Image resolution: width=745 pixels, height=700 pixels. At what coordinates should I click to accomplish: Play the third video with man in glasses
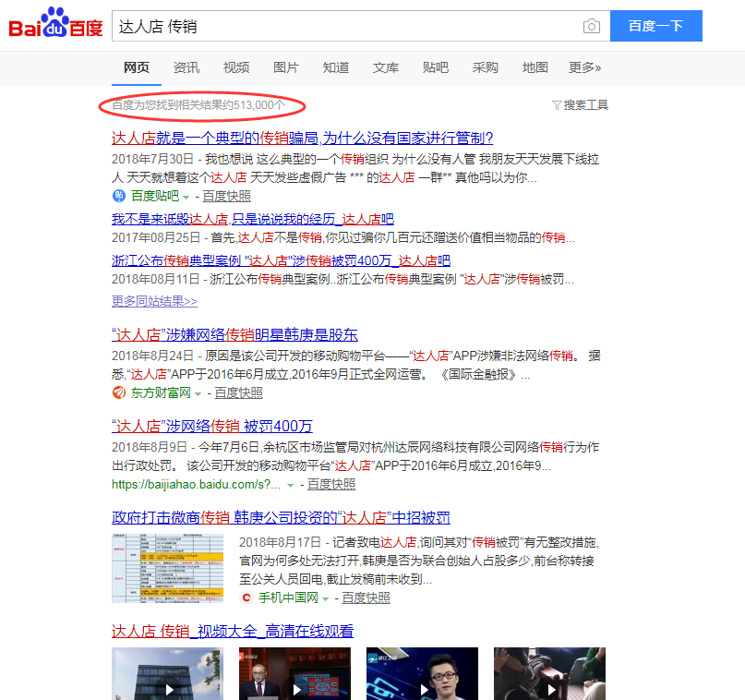click(x=422, y=673)
